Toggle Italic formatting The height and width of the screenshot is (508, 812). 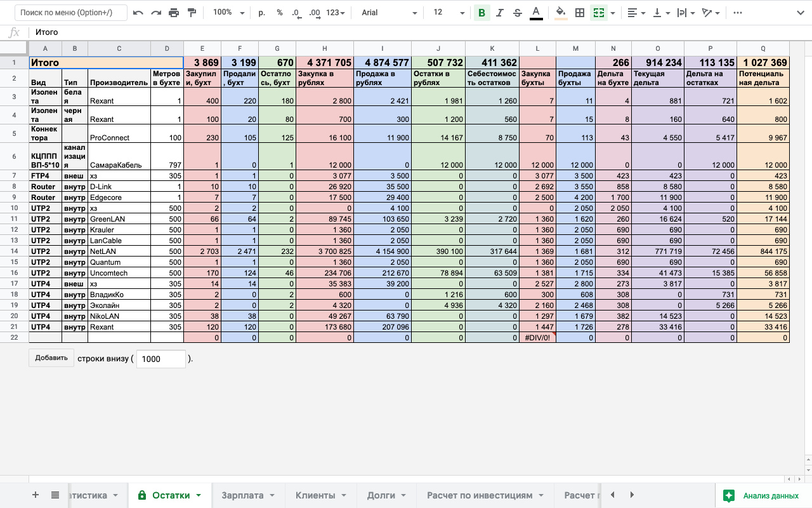pyautogui.click(x=500, y=13)
